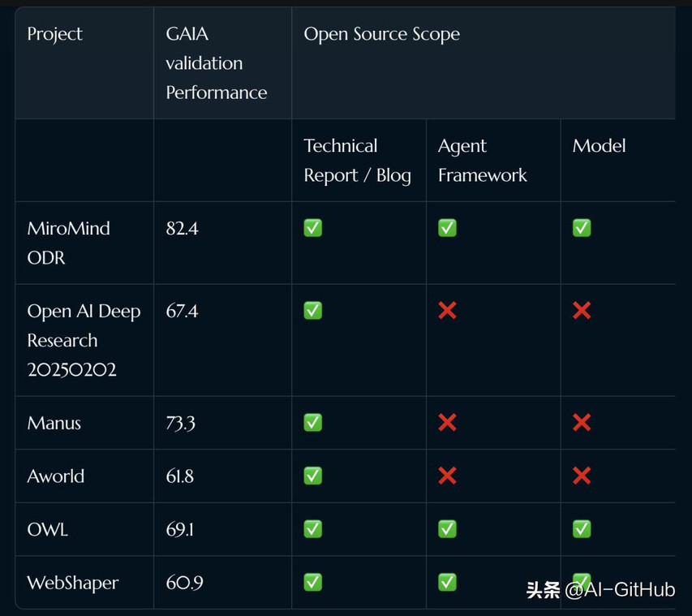Select the GAIA validation Performance header

217,63
